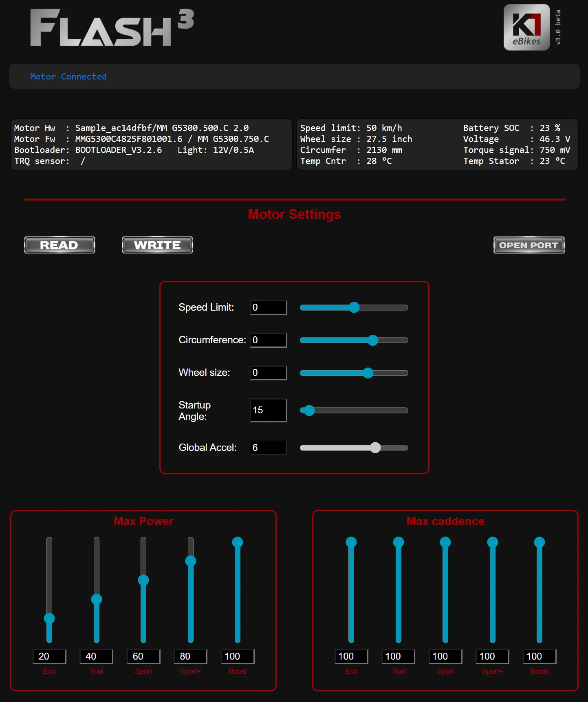Select Max caddence Boost value field

540,656
